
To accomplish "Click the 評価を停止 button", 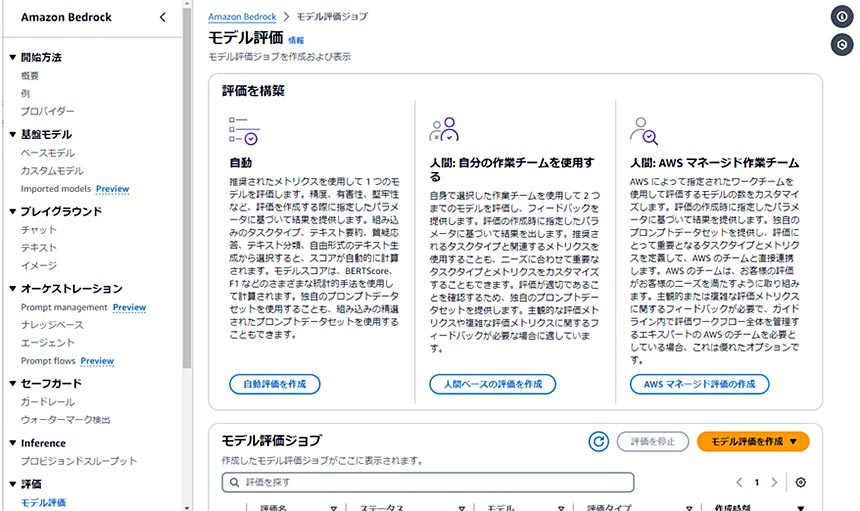I will click(653, 441).
